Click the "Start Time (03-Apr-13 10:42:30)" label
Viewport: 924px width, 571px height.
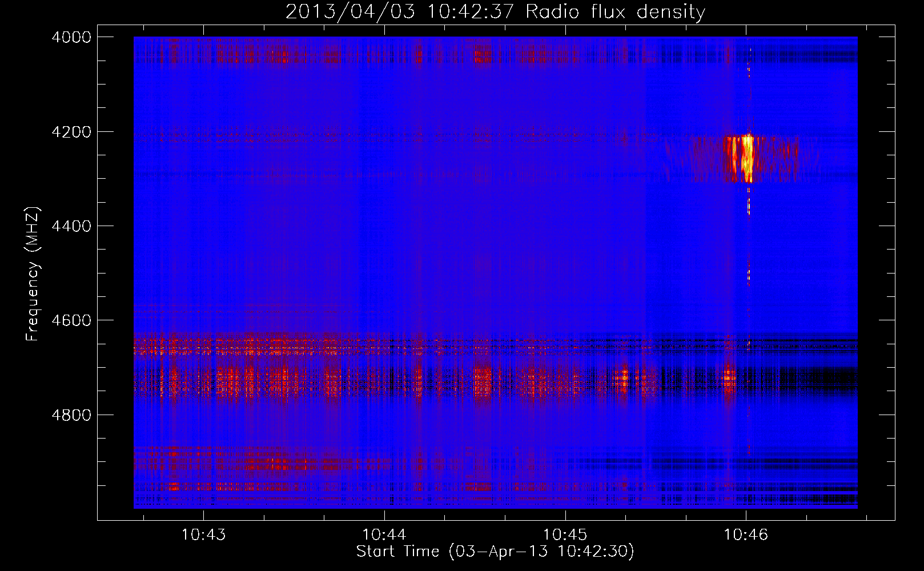495,552
